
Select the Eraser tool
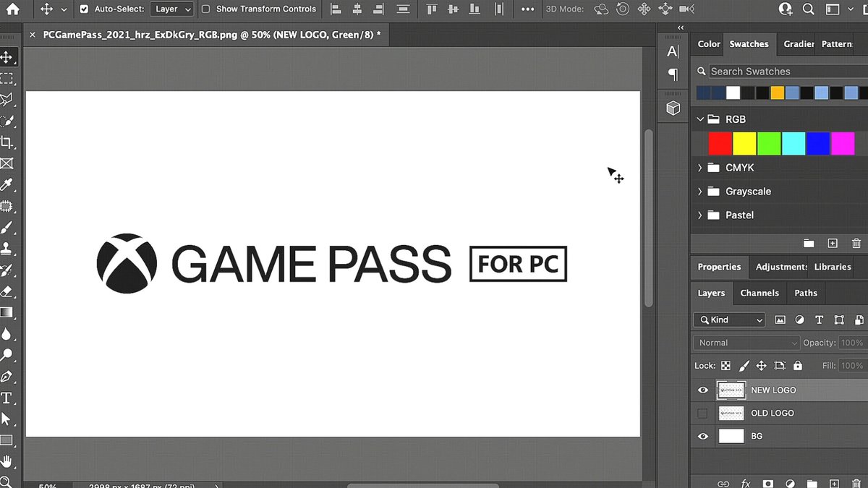tap(7, 291)
